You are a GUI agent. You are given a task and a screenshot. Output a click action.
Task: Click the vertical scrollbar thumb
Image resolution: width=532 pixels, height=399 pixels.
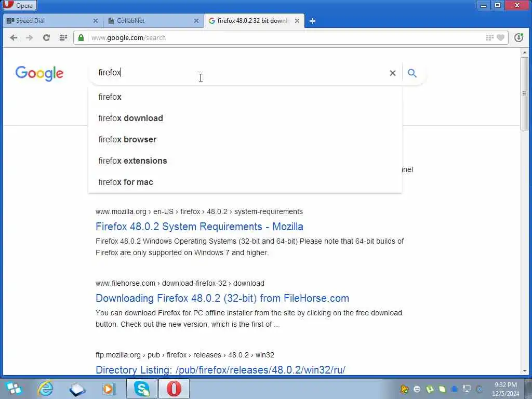[x=525, y=94]
